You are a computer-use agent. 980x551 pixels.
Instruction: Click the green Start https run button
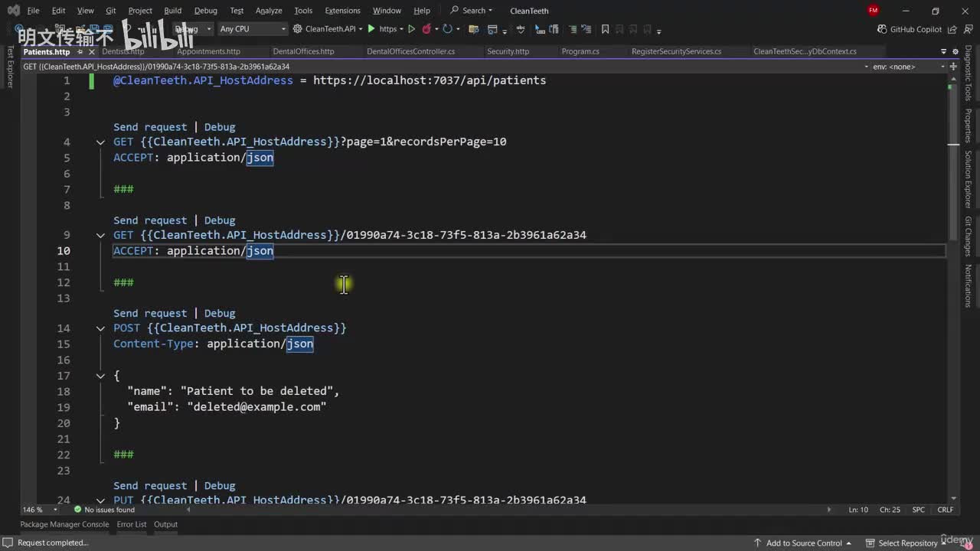tap(371, 29)
